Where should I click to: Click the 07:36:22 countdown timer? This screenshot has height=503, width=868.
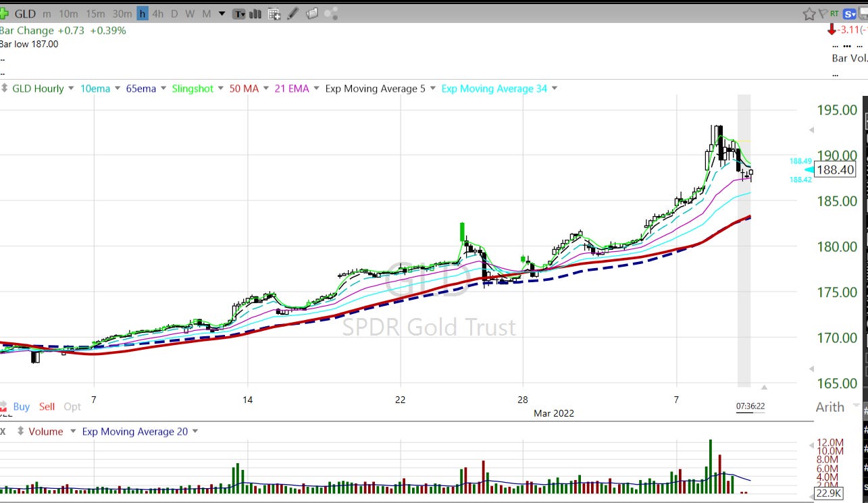pos(750,406)
